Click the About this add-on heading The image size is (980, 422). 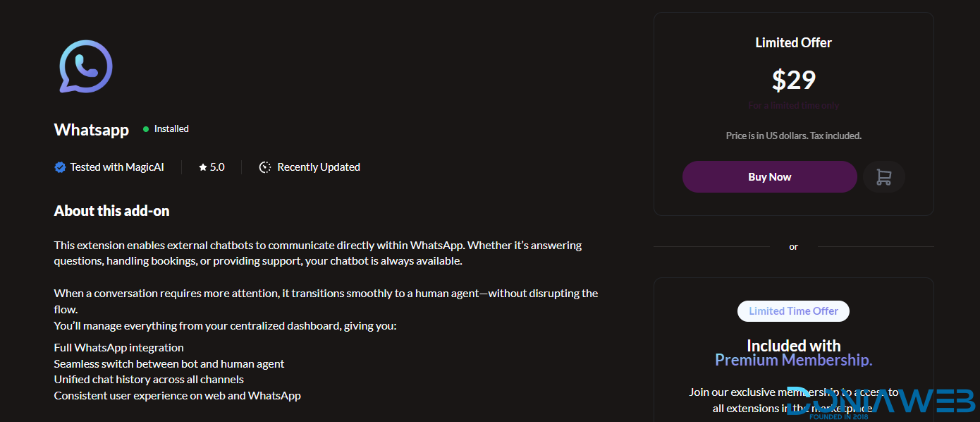pos(112,211)
